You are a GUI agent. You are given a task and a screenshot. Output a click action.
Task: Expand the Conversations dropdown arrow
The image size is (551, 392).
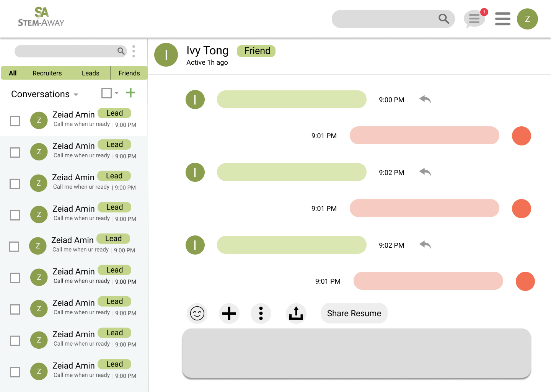tap(76, 95)
